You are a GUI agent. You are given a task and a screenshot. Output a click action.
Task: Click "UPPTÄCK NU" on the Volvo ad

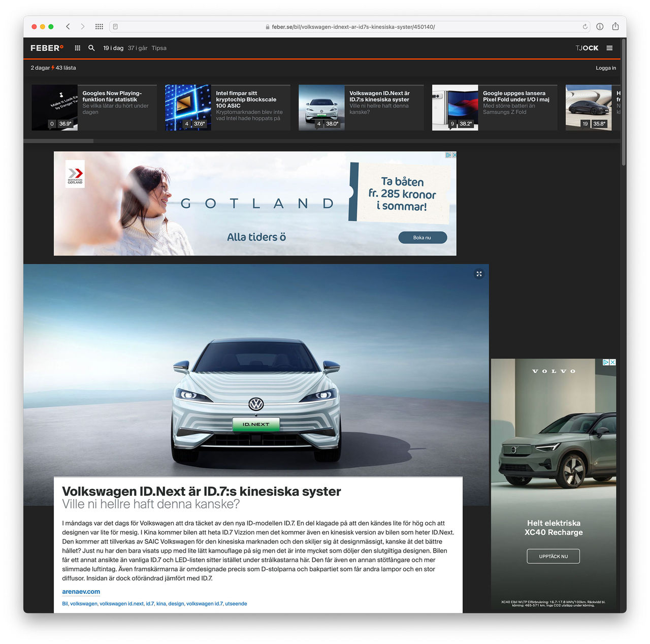(553, 556)
